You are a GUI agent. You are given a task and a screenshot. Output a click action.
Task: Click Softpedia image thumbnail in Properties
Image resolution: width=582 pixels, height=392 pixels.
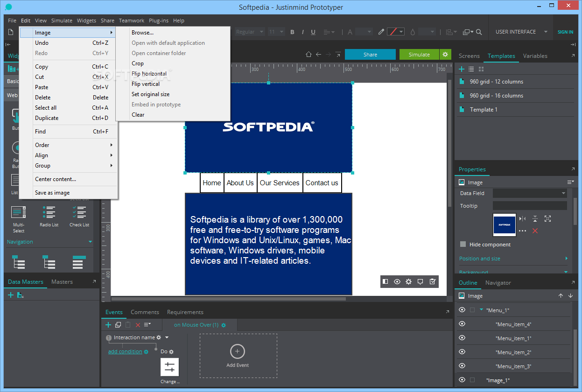pyautogui.click(x=505, y=225)
